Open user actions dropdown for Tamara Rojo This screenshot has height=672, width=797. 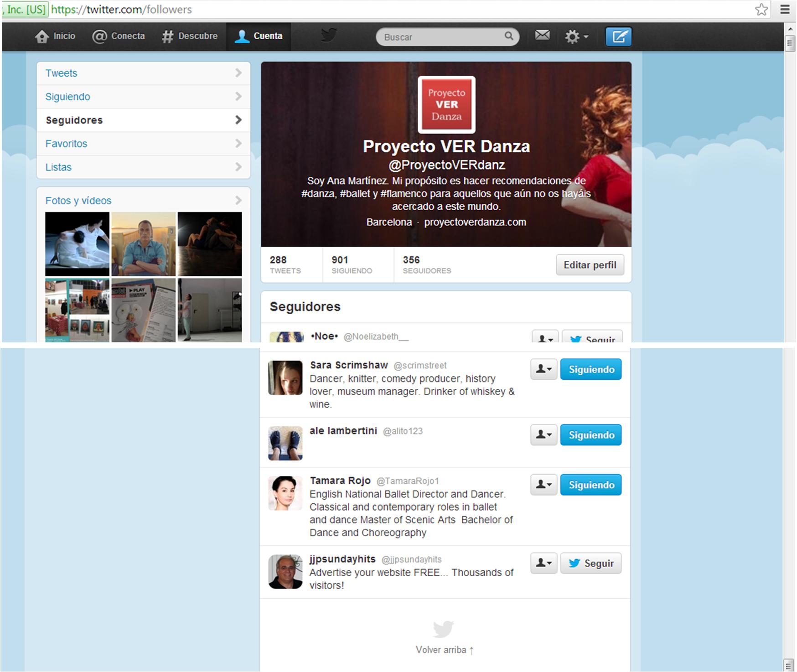pos(543,485)
